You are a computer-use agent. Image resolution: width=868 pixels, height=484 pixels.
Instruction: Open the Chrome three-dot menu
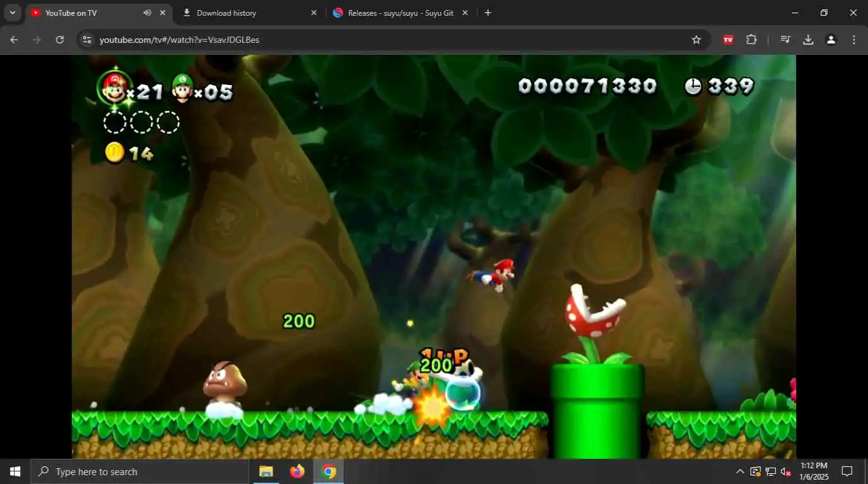click(854, 40)
